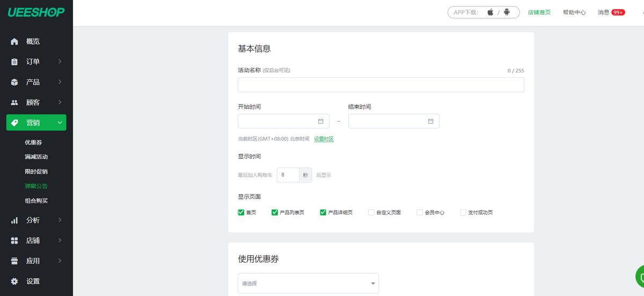This screenshot has width=644, height=296.
Task: Uncheck the 产品列表页 checkbox
Action: (x=275, y=212)
